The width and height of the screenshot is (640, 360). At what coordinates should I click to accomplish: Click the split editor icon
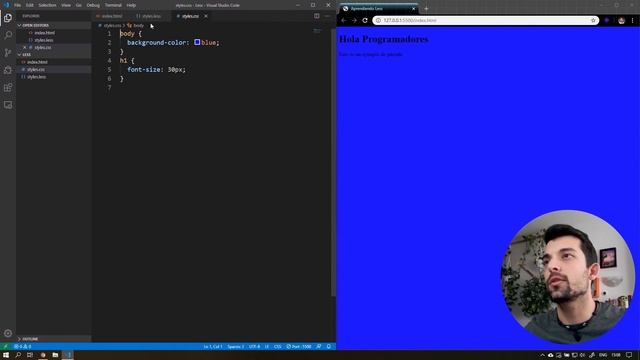pos(317,16)
